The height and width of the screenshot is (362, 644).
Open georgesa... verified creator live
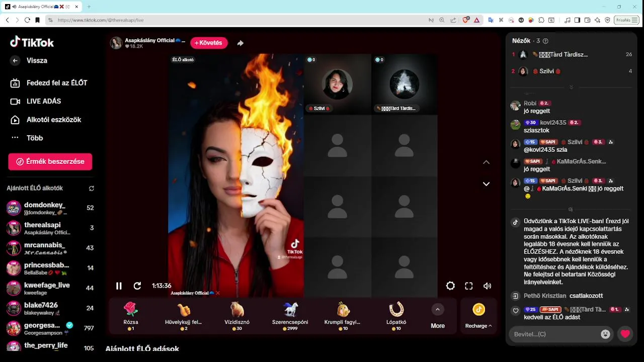tap(50, 328)
